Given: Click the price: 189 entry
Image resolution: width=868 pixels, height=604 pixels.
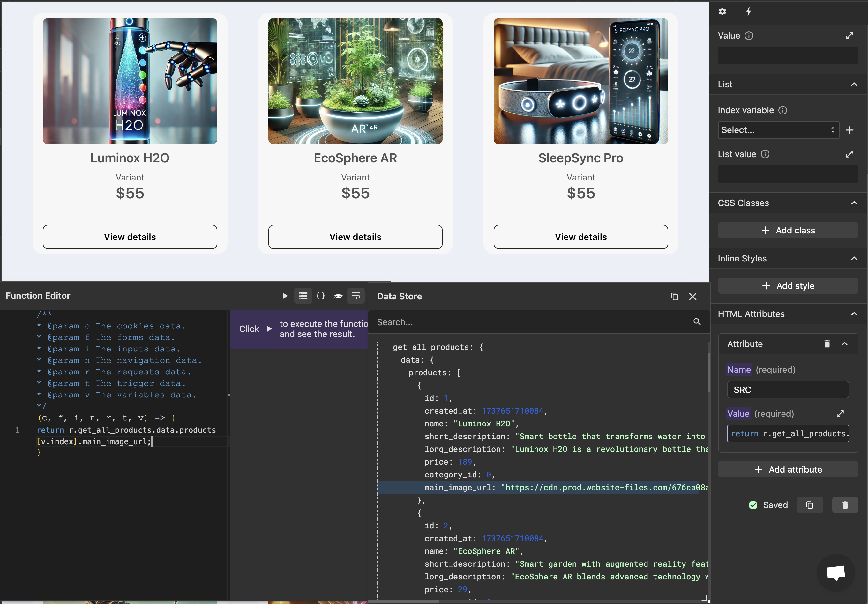Looking at the screenshot, I should click(450, 461).
